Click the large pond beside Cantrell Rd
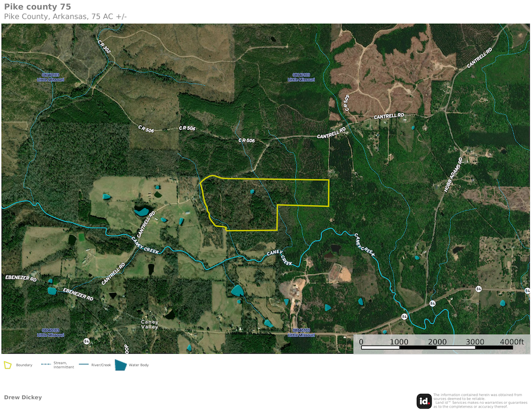This screenshot has height=411, width=532. (141, 211)
